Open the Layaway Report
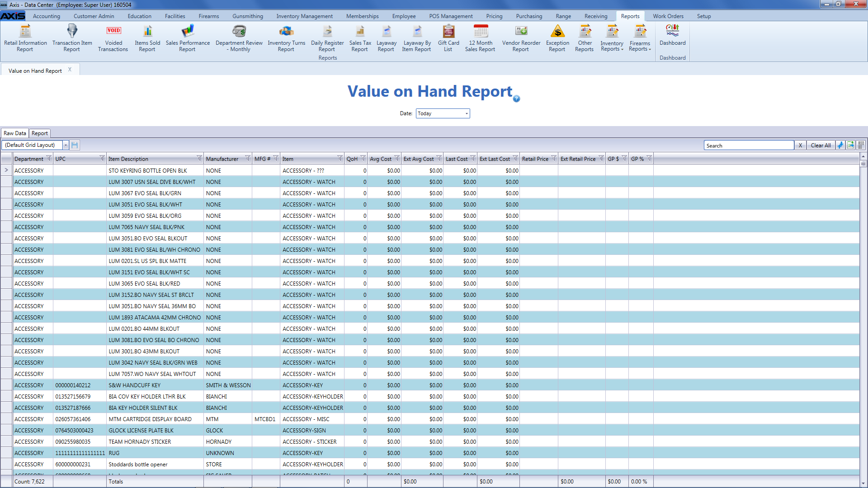Screen dimensions: 868x488 coord(386,38)
